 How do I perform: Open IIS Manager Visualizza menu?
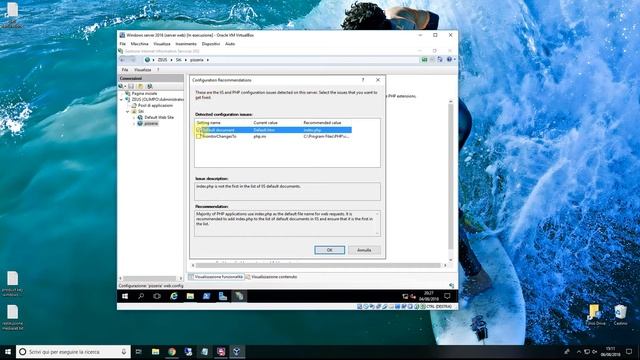[x=142, y=70]
